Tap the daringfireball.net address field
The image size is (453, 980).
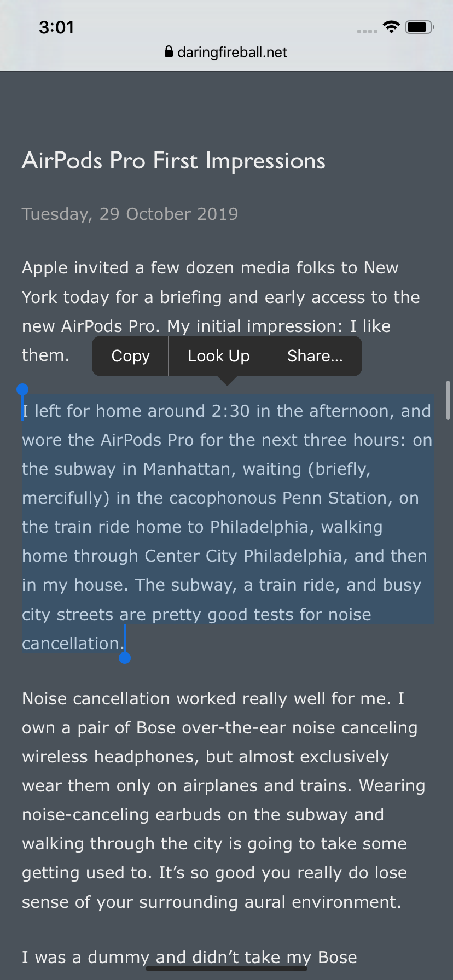232,52
